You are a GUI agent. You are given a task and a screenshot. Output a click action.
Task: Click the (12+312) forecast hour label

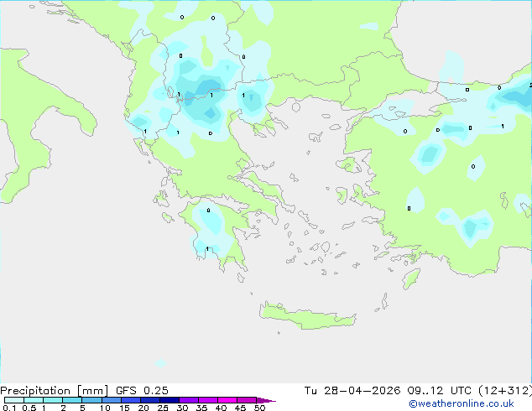click(505, 390)
